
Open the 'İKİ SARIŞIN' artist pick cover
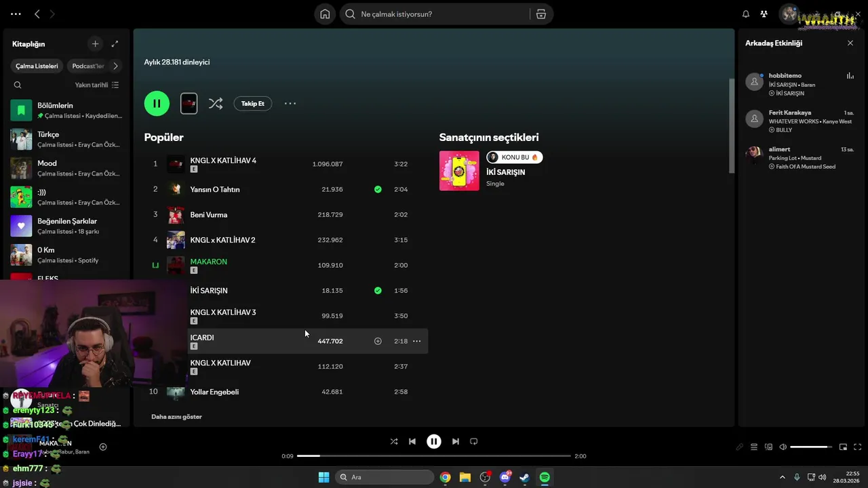(x=459, y=171)
